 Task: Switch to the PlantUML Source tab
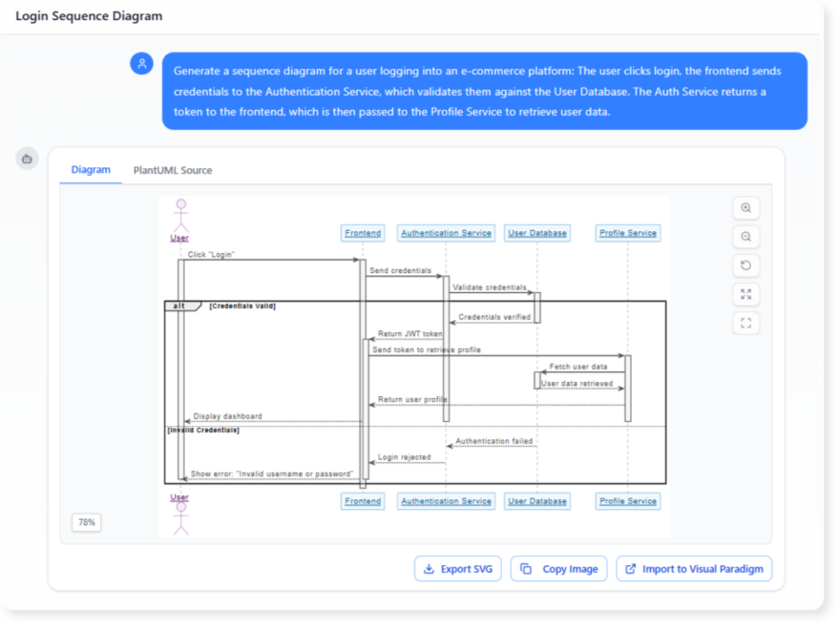point(172,170)
